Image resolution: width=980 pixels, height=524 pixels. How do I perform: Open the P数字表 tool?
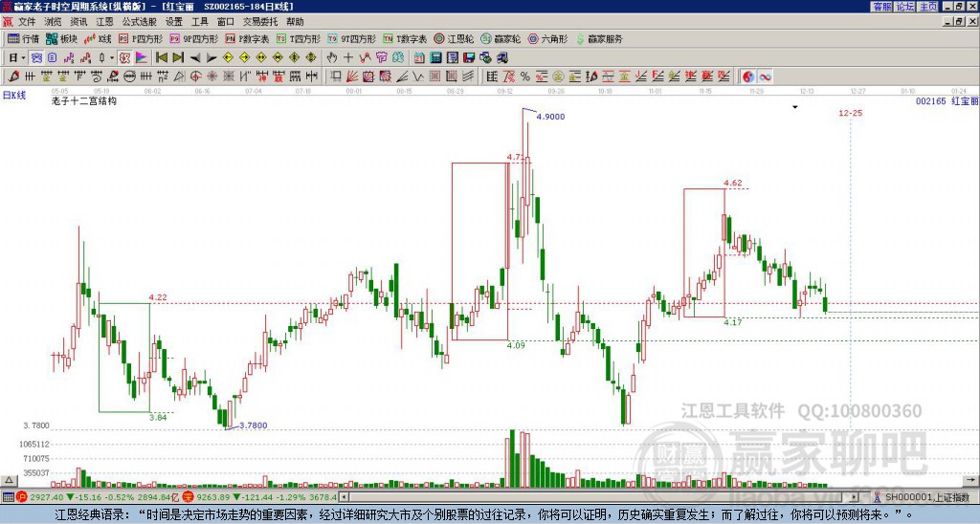point(247,38)
